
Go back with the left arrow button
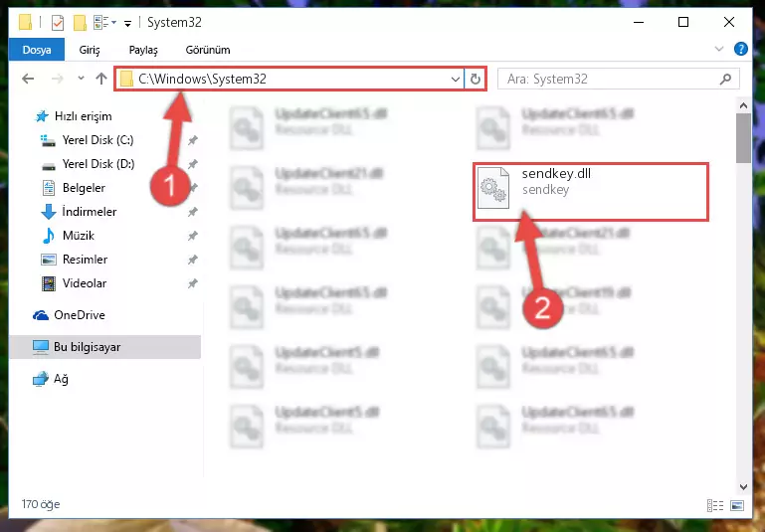point(28,79)
